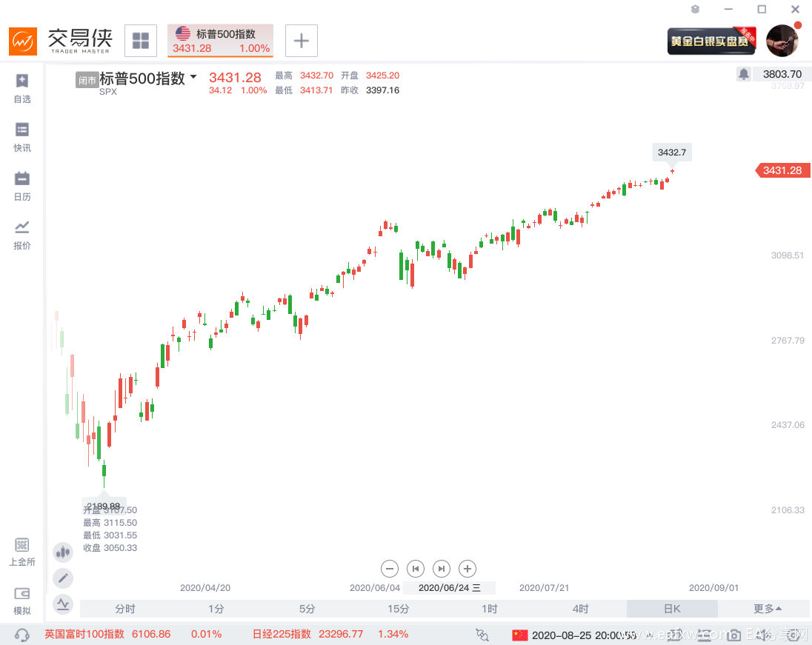Jump to the latest candle

pos(442,569)
